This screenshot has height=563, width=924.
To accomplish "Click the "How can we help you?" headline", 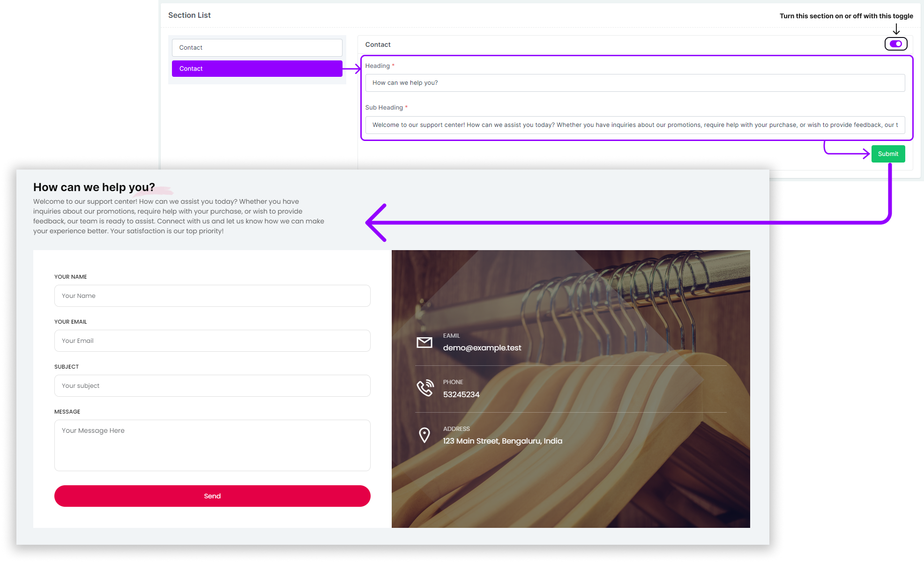I will (x=94, y=187).
